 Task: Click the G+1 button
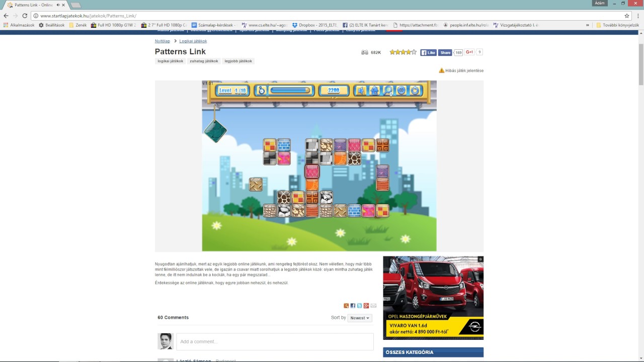pos(469,52)
